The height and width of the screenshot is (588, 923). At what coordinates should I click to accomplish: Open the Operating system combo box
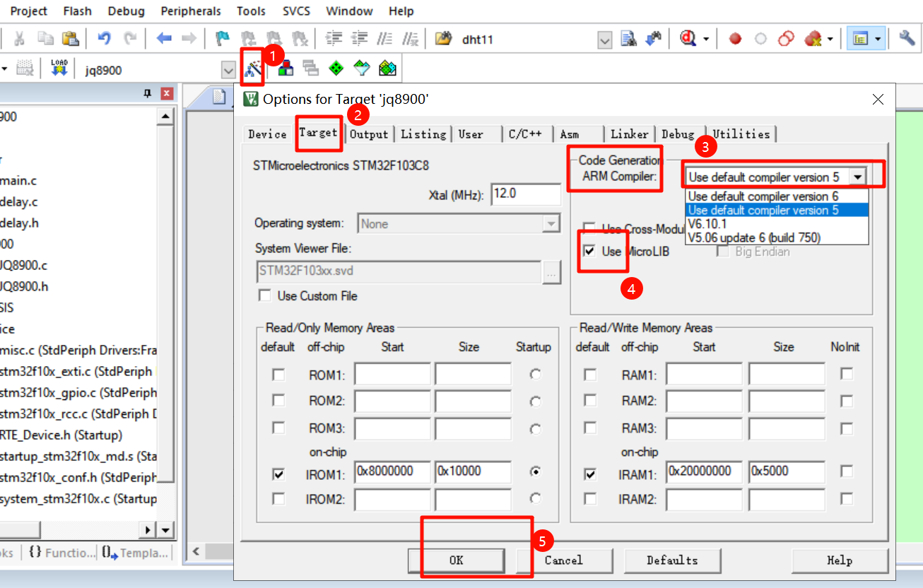tap(459, 224)
